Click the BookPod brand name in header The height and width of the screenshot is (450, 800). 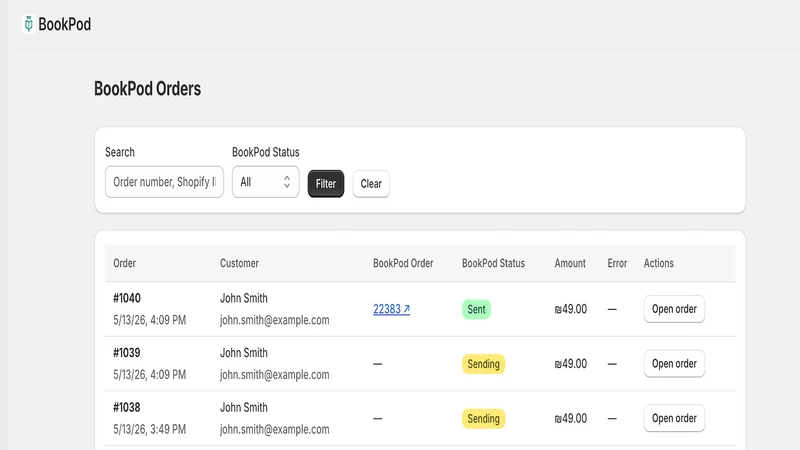[x=65, y=24]
